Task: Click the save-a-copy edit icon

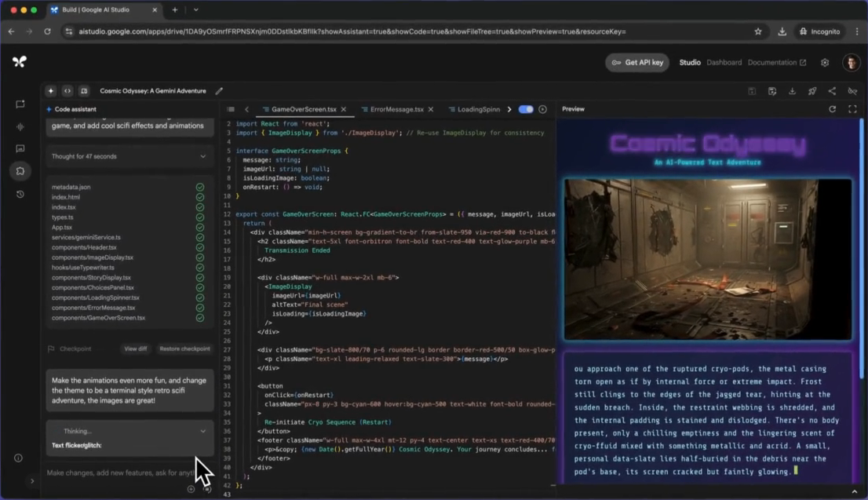Action: tap(772, 91)
